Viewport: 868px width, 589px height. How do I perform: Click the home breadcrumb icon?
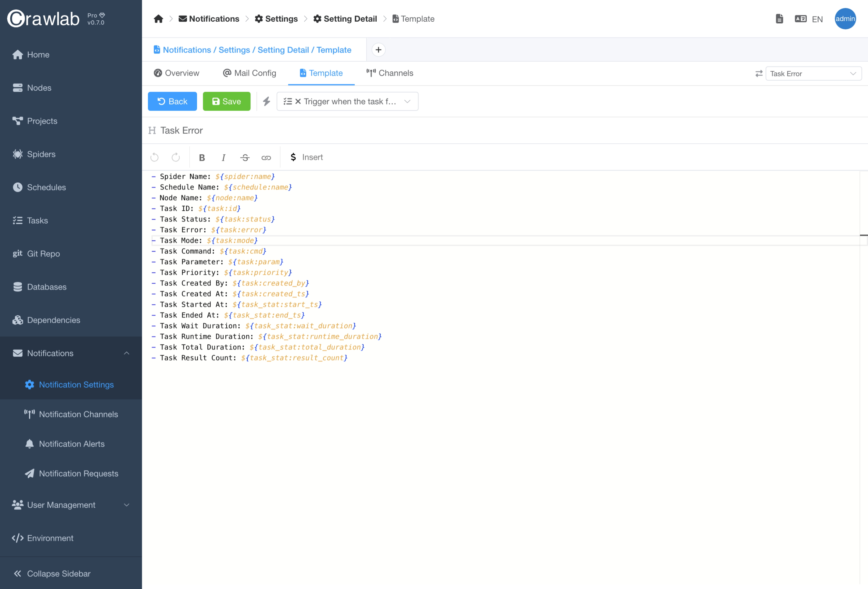coord(158,19)
